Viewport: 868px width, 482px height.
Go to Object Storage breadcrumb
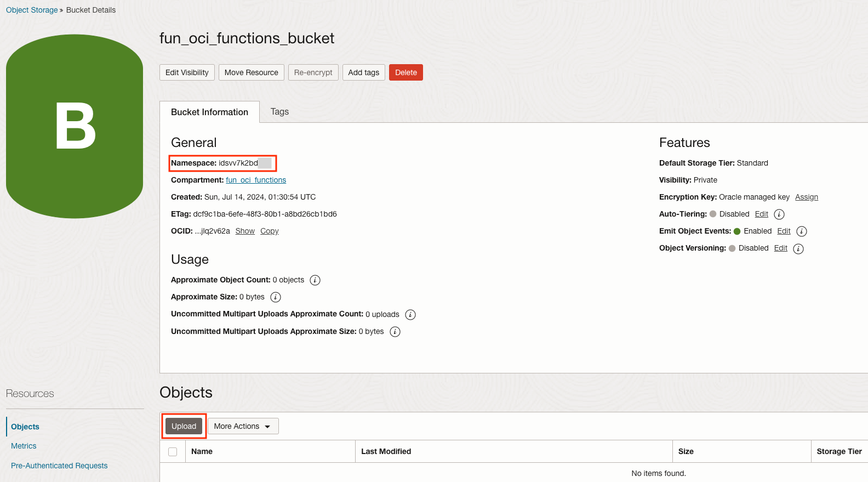[32, 10]
